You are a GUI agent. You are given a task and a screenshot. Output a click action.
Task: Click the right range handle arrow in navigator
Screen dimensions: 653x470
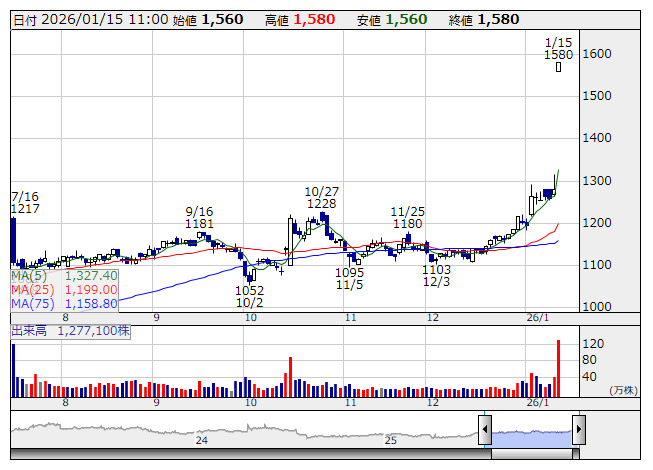(579, 430)
